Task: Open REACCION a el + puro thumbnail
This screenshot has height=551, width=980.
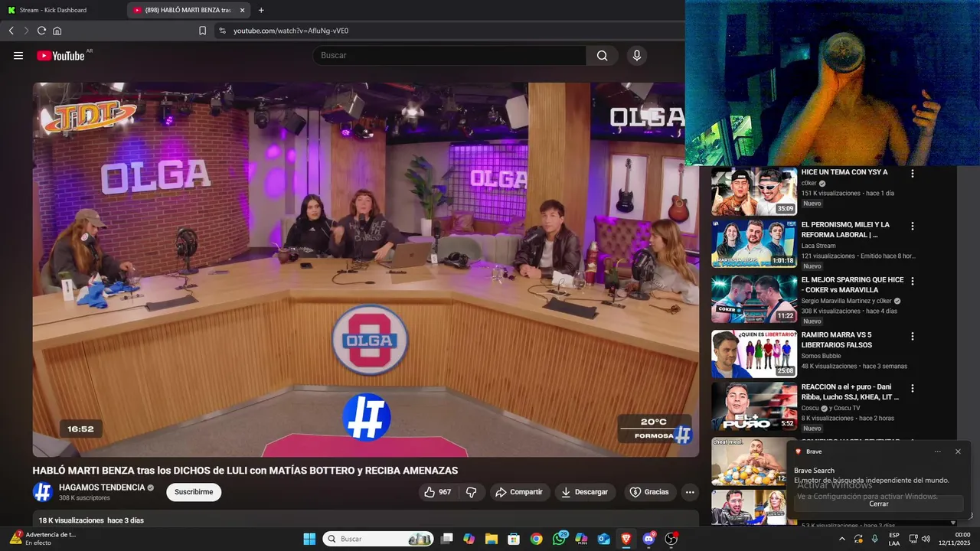Action: [x=754, y=406]
